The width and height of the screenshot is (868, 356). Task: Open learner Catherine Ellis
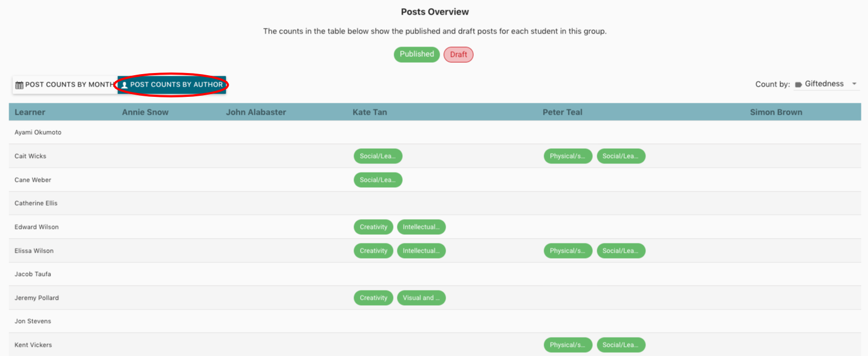pos(36,203)
